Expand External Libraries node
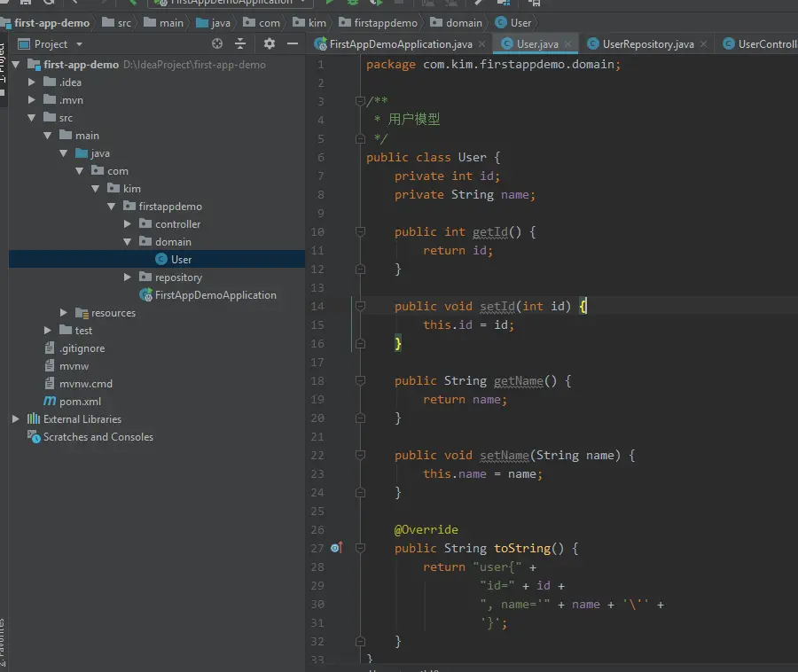Screen dimensions: 798x672 pos(16,419)
